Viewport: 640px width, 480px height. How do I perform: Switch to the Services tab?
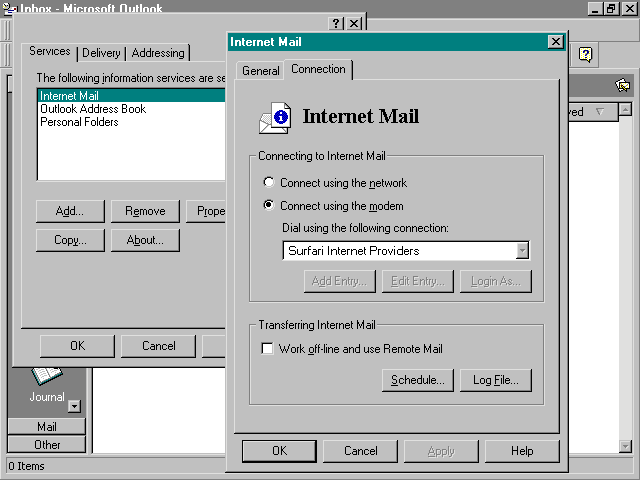(x=49, y=51)
